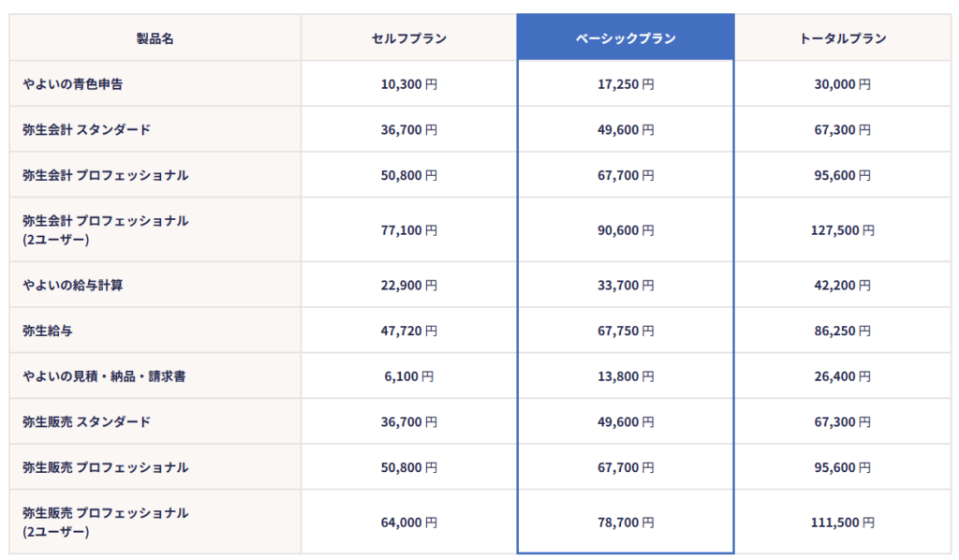The height and width of the screenshot is (560, 959).
Task: Select the 13,800円 price cell
Action: [x=626, y=376]
